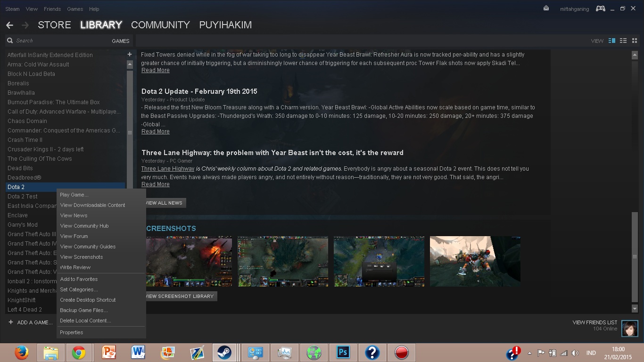The image size is (644, 362).
Task: Choose Add to Favorites menu entry
Action: point(101,279)
